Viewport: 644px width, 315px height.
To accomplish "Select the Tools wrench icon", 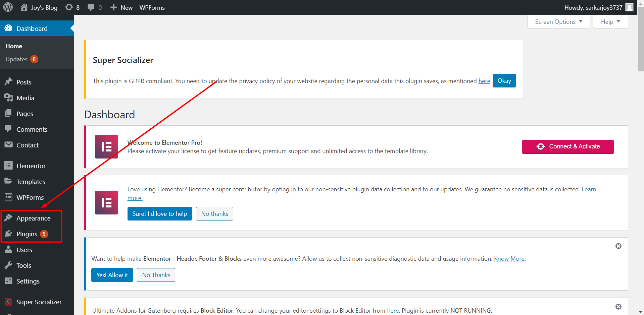I will pos(9,265).
